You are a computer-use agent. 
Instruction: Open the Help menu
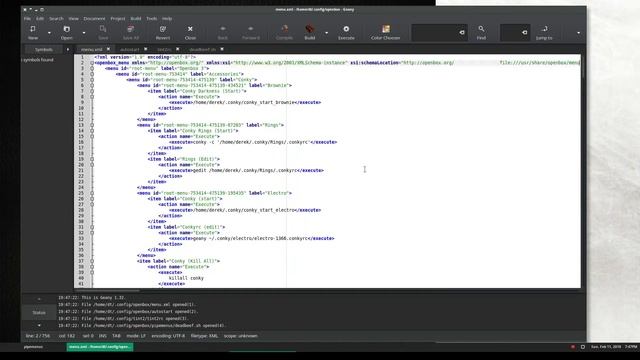click(x=167, y=19)
